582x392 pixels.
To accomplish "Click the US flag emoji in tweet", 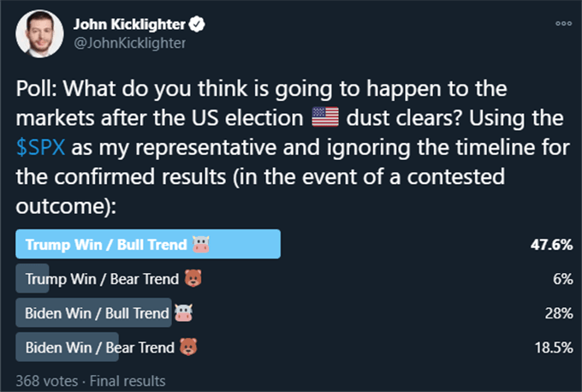I will (325, 117).
